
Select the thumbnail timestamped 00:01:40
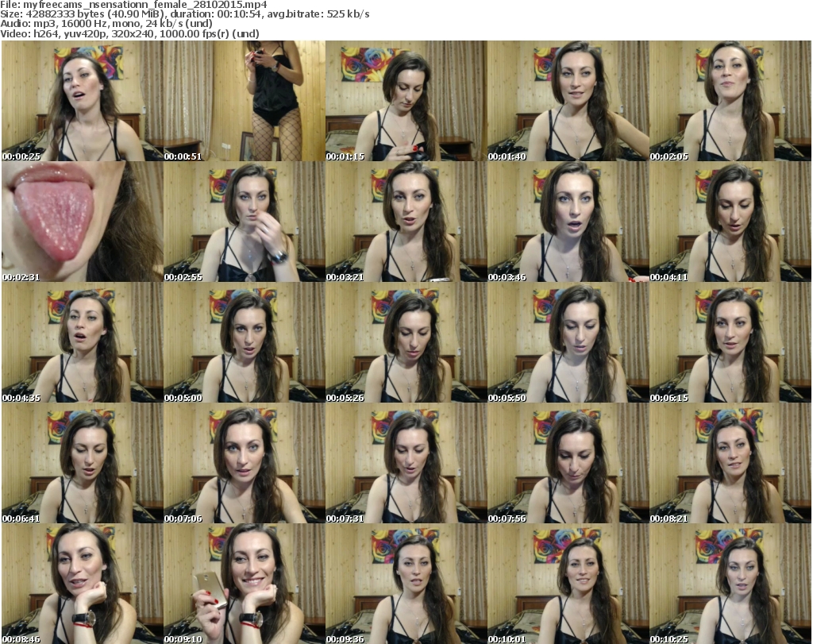[568, 101]
